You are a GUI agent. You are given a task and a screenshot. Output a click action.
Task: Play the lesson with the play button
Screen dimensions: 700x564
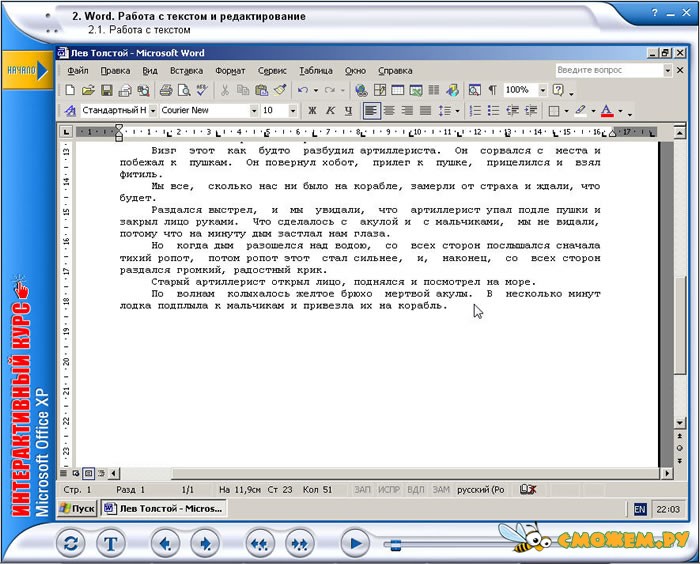pyautogui.click(x=356, y=543)
